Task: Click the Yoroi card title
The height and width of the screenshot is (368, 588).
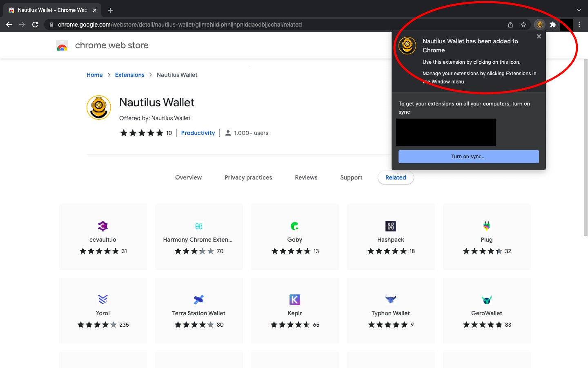Action: click(x=103, y=313)
